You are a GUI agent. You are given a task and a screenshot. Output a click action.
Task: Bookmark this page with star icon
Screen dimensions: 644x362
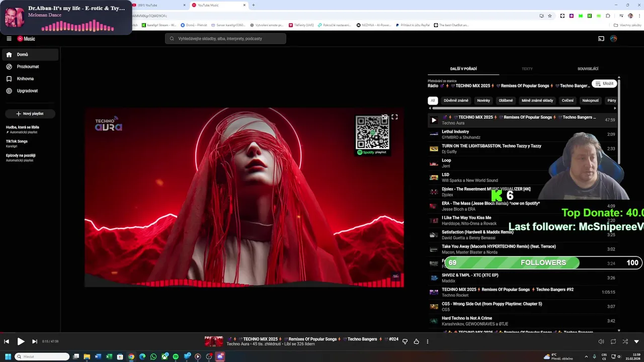[x=549, y=16]
